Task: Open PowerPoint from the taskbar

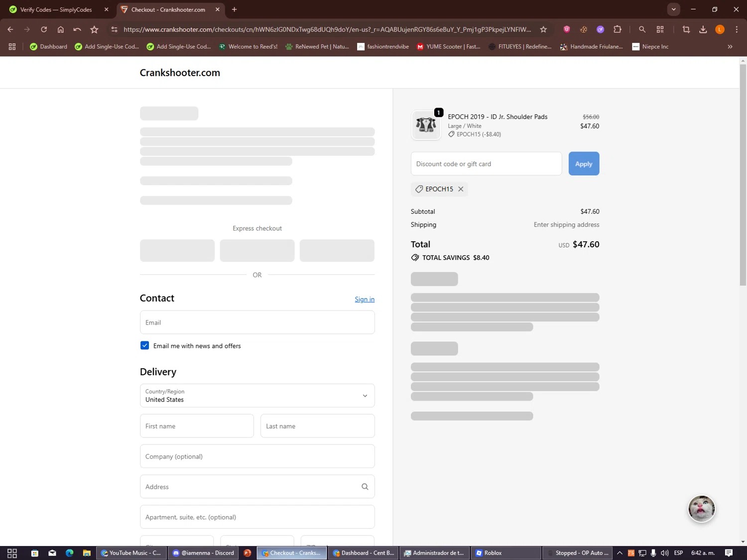Action: [x=248, y=553]
